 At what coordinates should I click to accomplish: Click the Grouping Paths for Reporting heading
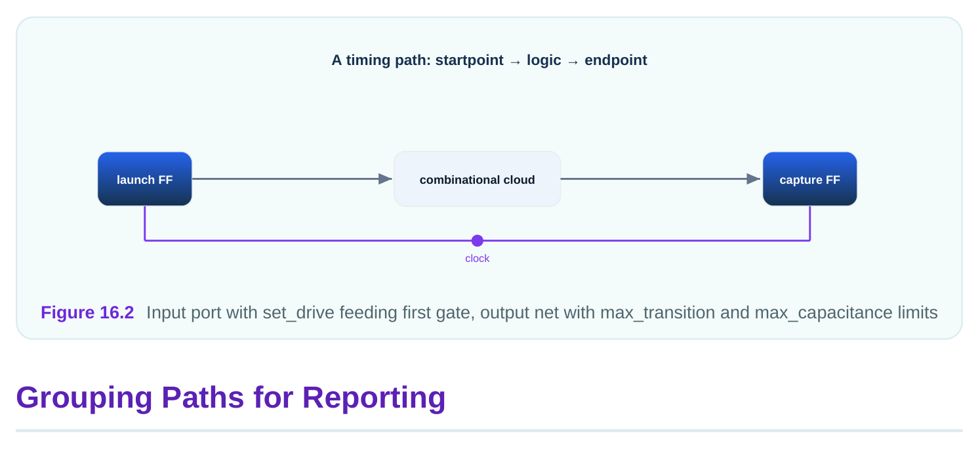click(x=231, y=398)
